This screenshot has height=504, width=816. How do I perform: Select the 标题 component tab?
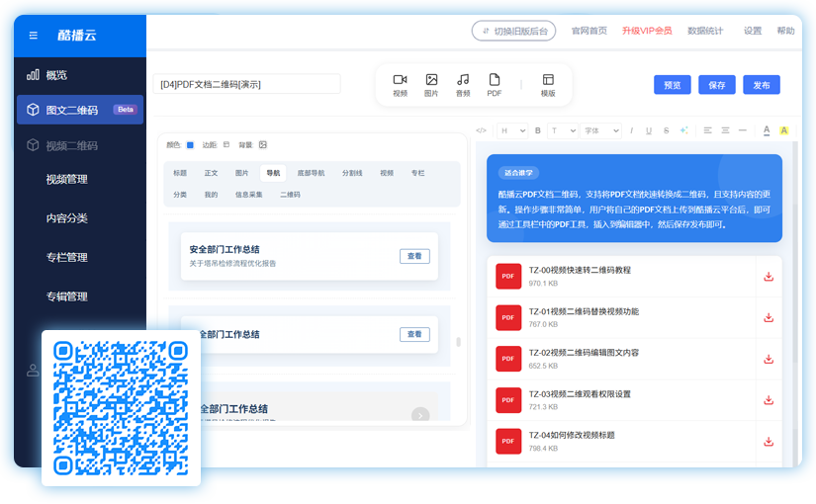(x=180, y=173)
